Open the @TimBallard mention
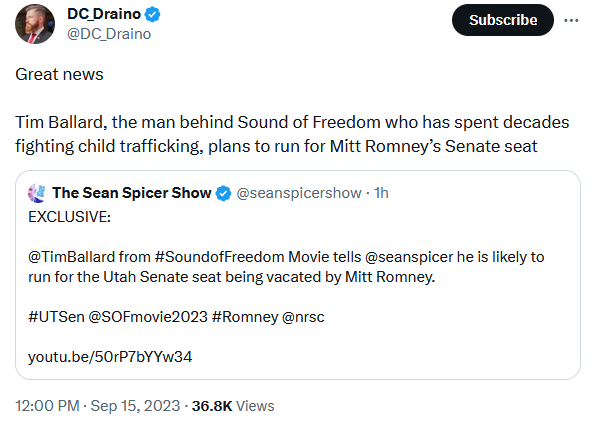 point(71,257)
